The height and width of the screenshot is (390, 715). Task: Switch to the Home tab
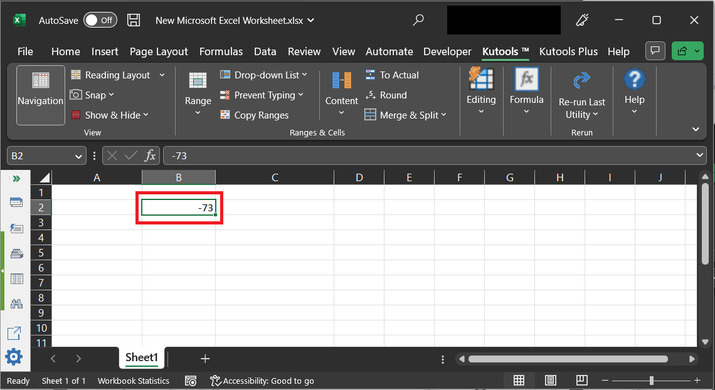[66, 52]
